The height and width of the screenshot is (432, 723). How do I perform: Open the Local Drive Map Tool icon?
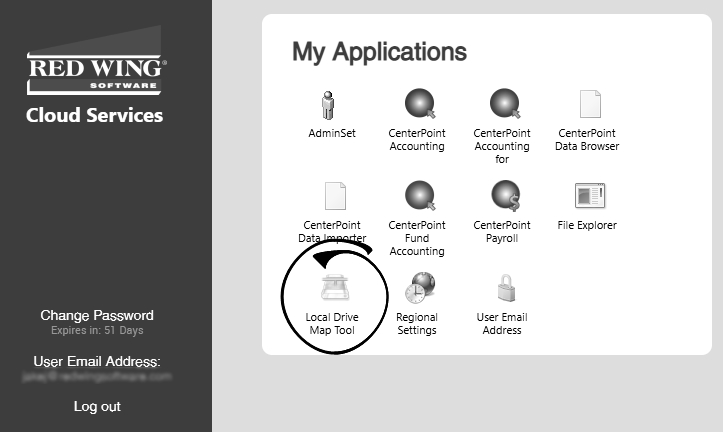click(335, 288)
